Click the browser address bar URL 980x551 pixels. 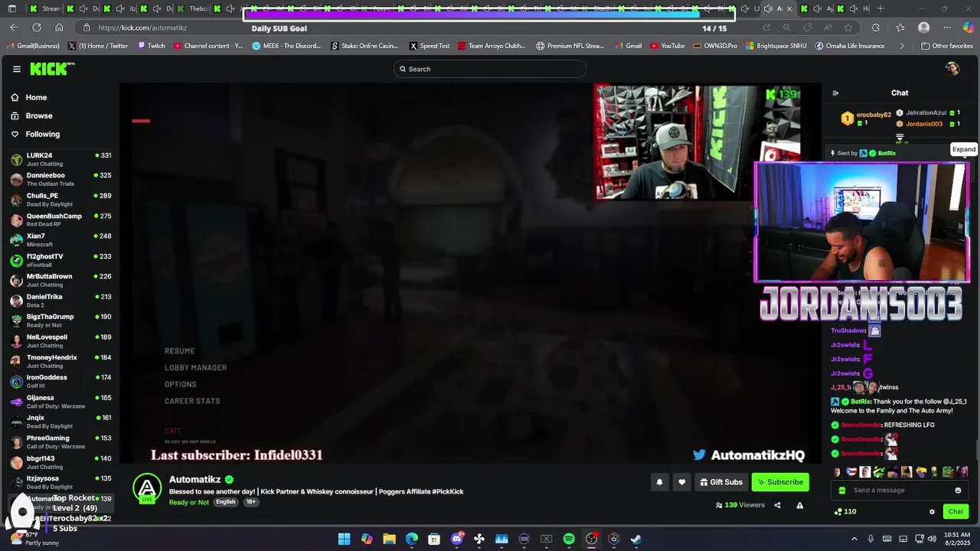point(142,28)
